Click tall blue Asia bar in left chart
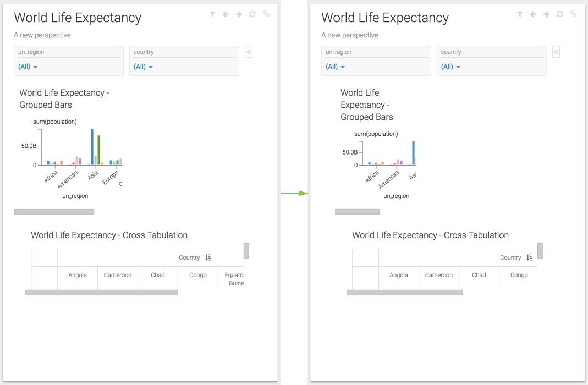This screenshot has width=588, height=385. (92, 146)
